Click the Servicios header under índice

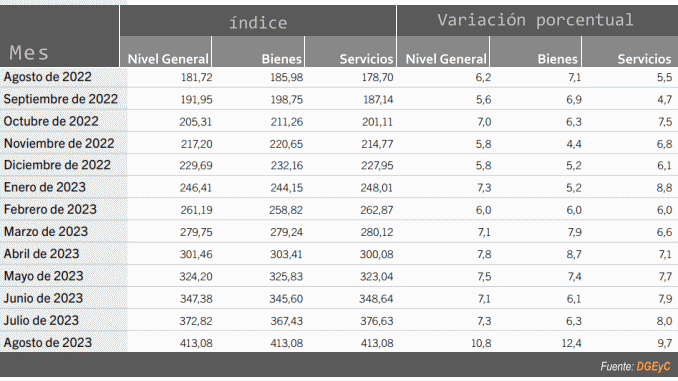coord(366,59)
